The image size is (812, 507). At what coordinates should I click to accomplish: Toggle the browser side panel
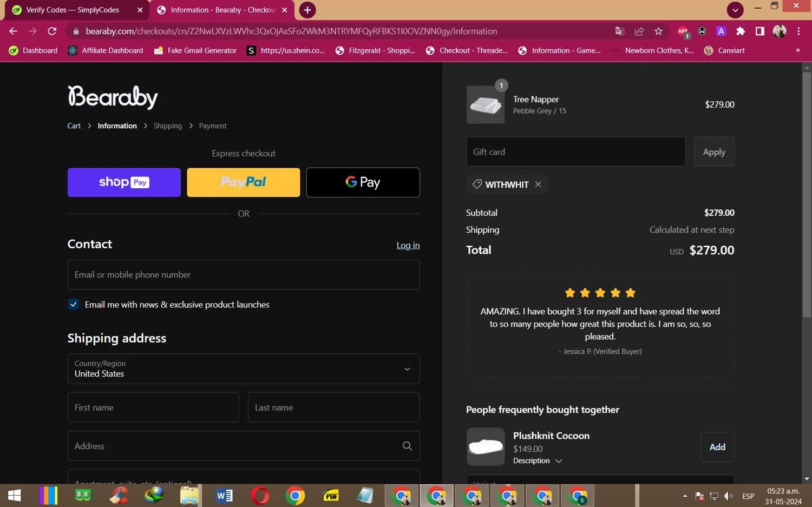pos(760,31)
